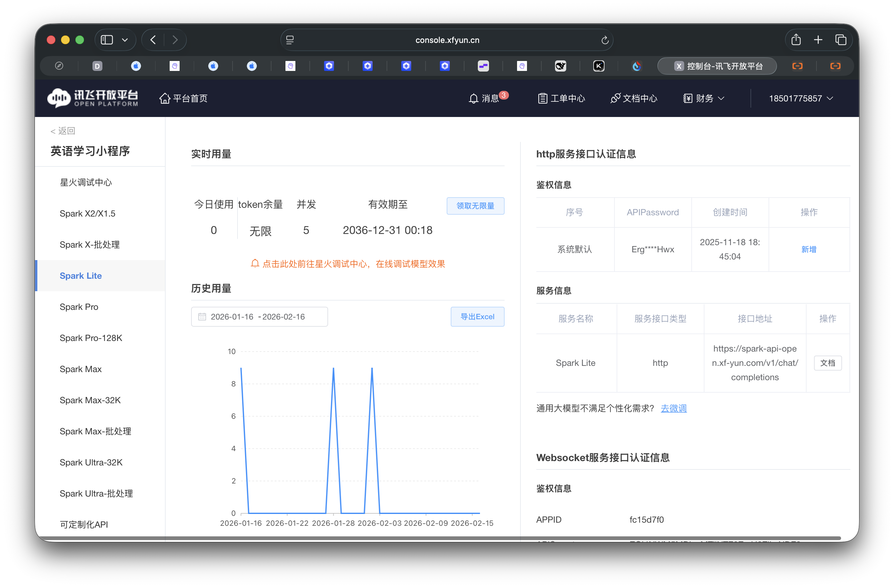Open the sidebar chevron dropdown in the toolbar
The height and width of the screenshot is (588, 894).
125,40
